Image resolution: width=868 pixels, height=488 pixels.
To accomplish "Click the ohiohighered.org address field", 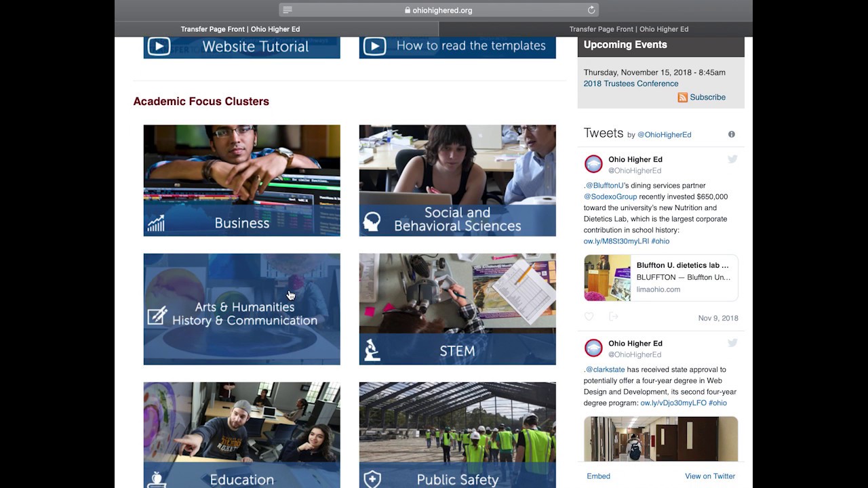I will pyautogui.click(x=438, y=10).
